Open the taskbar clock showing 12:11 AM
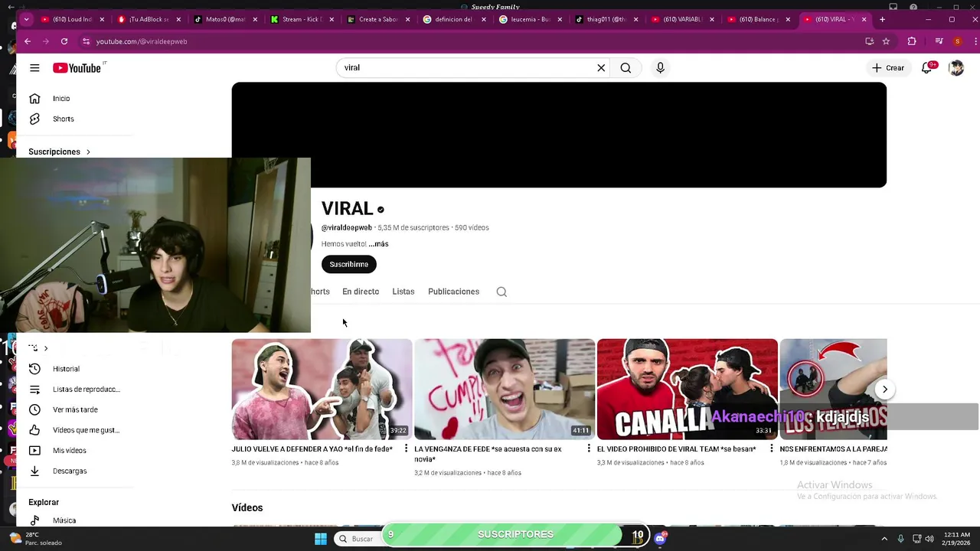This screenshot has width=980, height=551. click(957, 539)
